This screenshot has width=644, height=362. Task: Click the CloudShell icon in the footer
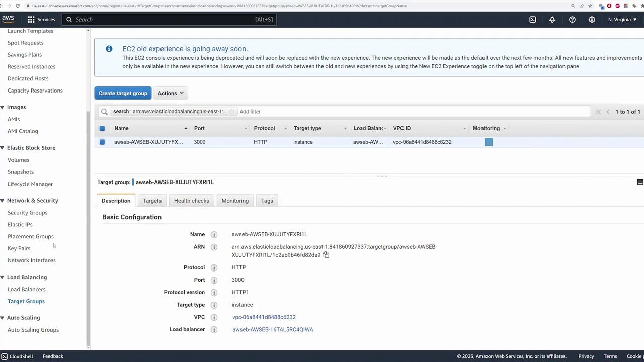click(x=4, y=356)
